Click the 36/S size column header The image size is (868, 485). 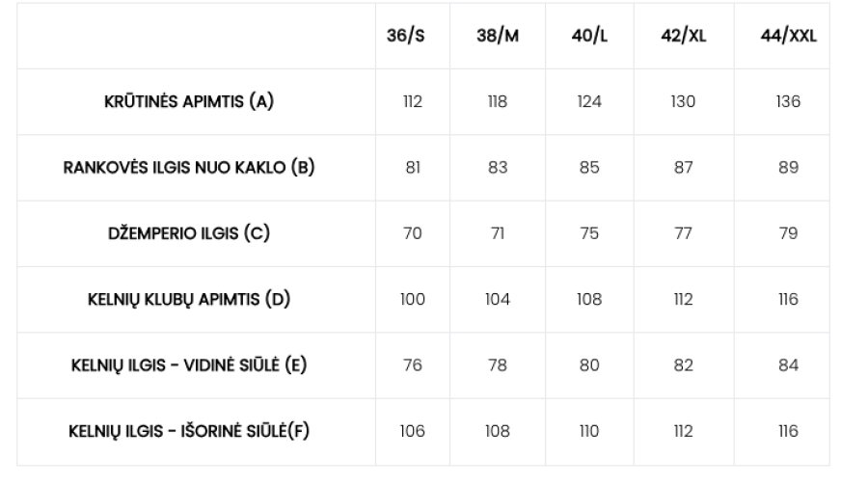[413, 36]
